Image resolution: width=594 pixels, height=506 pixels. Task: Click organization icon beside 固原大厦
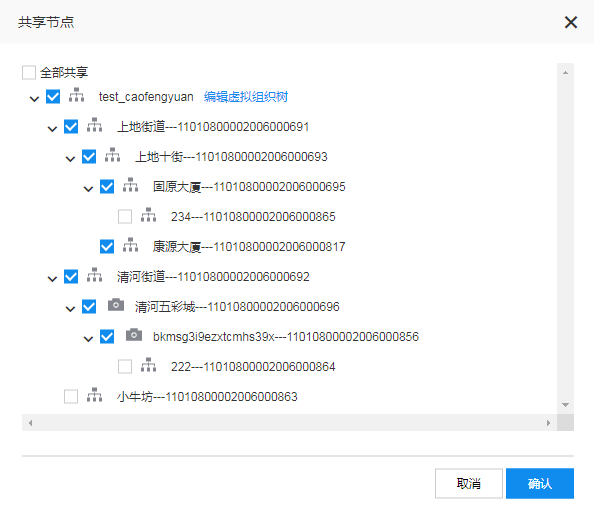130,185
